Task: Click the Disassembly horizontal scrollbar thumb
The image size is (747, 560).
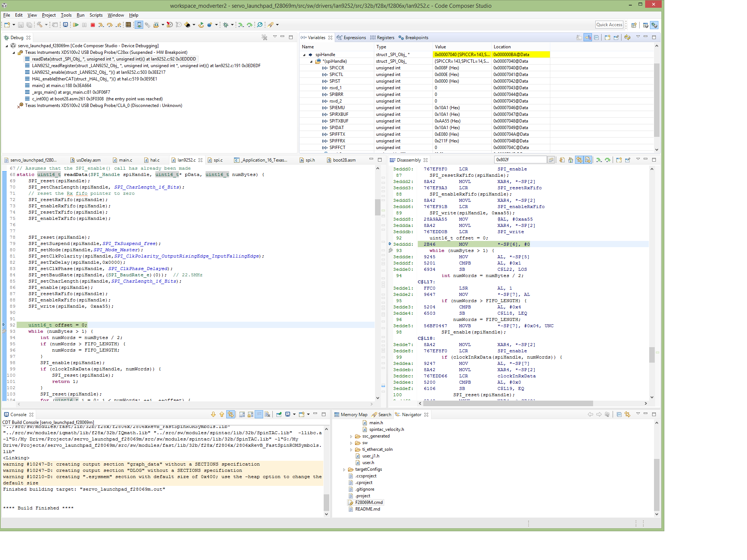Action: pos(508,403)
